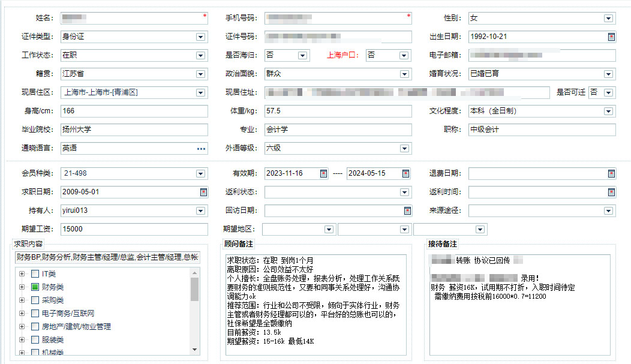Open the 婚育状况 dropdown

pyautogui.click(x=608, y=74)
